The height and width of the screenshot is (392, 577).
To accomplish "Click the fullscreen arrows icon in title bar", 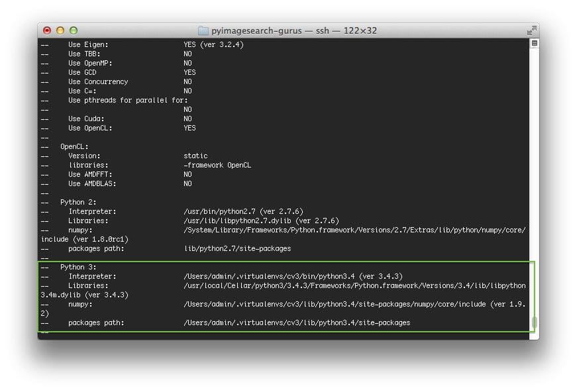I will click(531, 30).
